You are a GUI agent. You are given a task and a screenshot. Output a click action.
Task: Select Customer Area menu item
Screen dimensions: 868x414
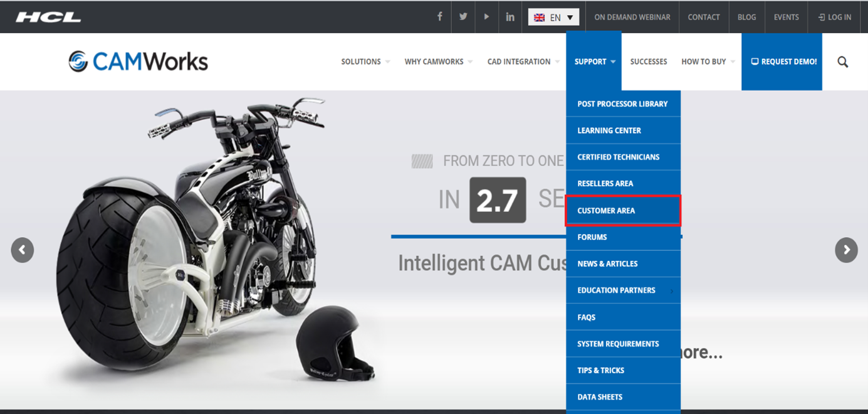(624, 210)
